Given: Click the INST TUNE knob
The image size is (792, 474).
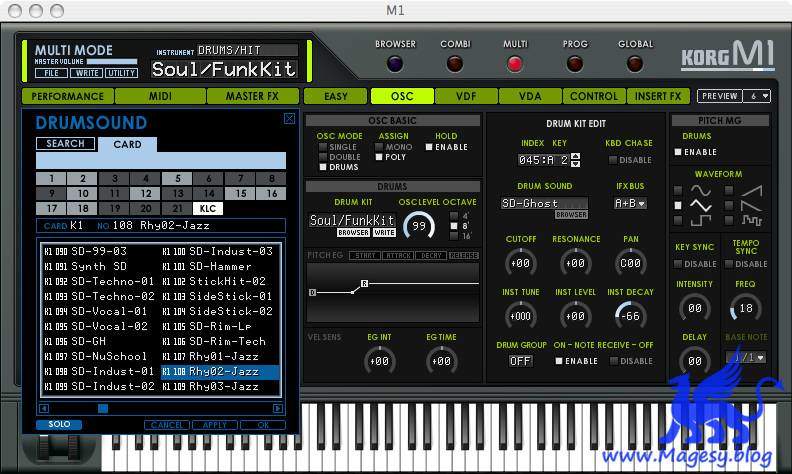Looking at the screenshot, I should click(x=520, y=316).
